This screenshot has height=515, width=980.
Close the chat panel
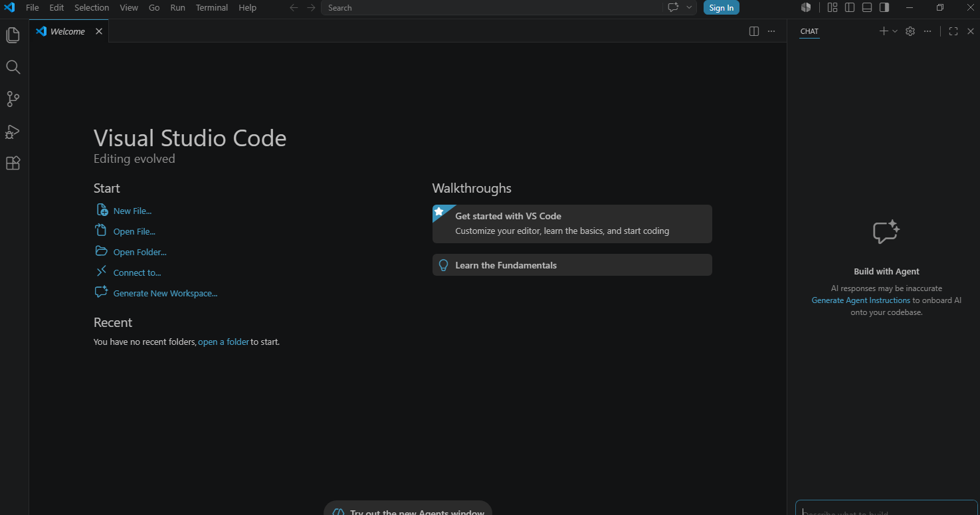[971, 31]
